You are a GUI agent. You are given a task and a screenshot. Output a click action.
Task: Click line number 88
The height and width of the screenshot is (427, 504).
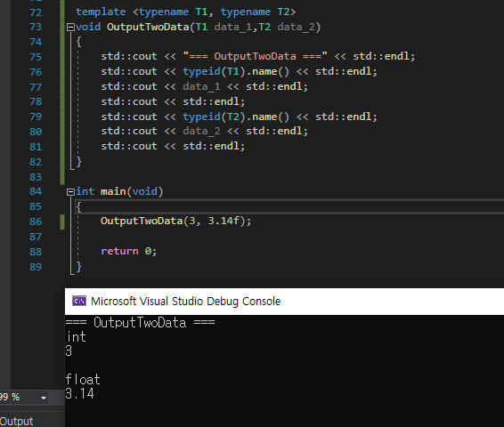click(36, 252)
